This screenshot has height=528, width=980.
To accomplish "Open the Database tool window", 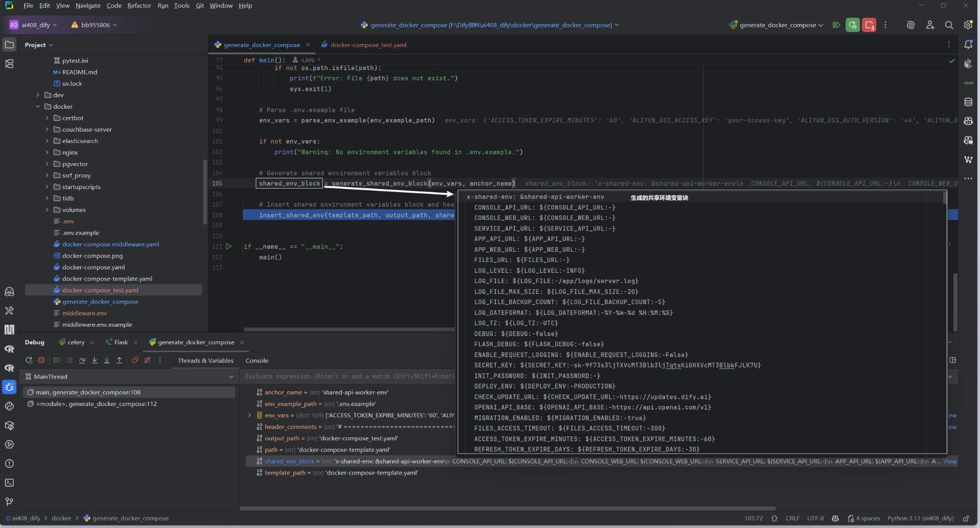I will click(968, 102).
